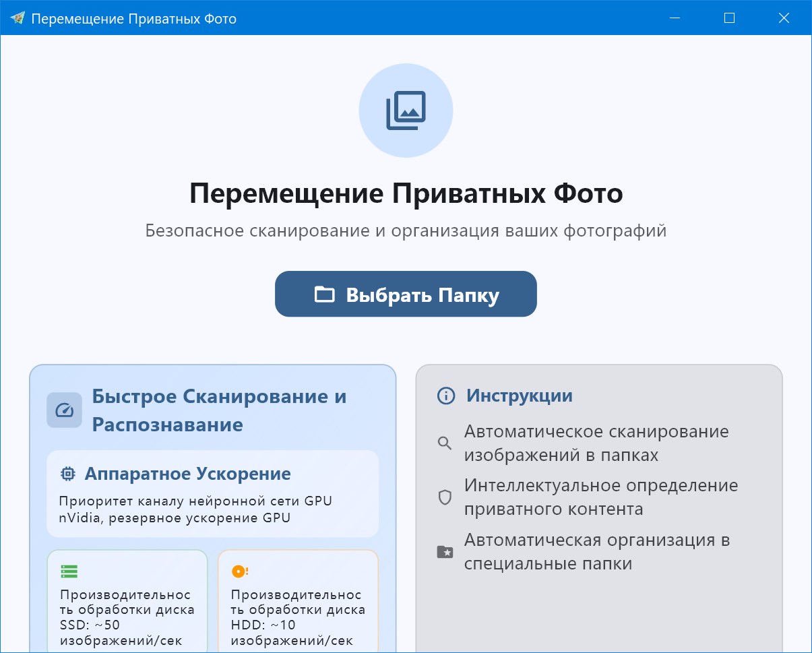The height and width of the screenshot is (653, 812).
Task: Click the orange HDD disk icon
Action: (x=240, y=571)
